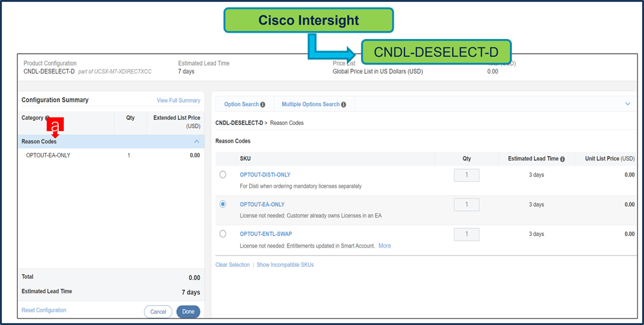Click info icon next to Option Search

tap(263, 104)
